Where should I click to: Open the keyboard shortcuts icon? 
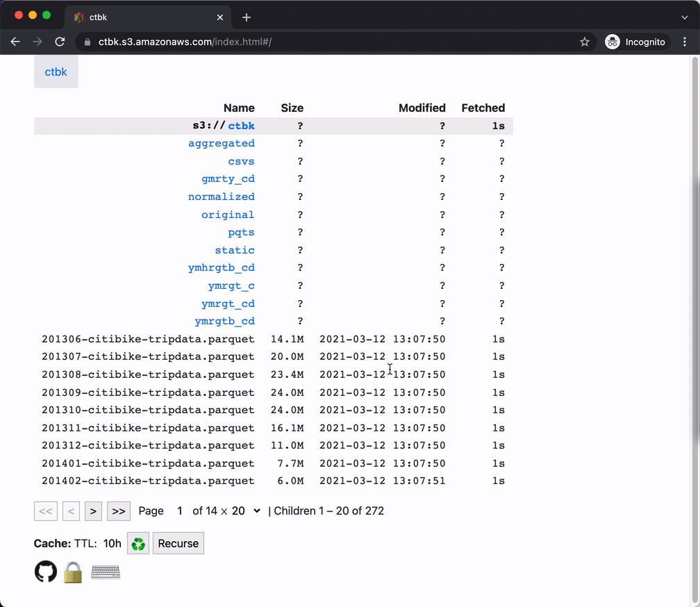tap(106, 572)
